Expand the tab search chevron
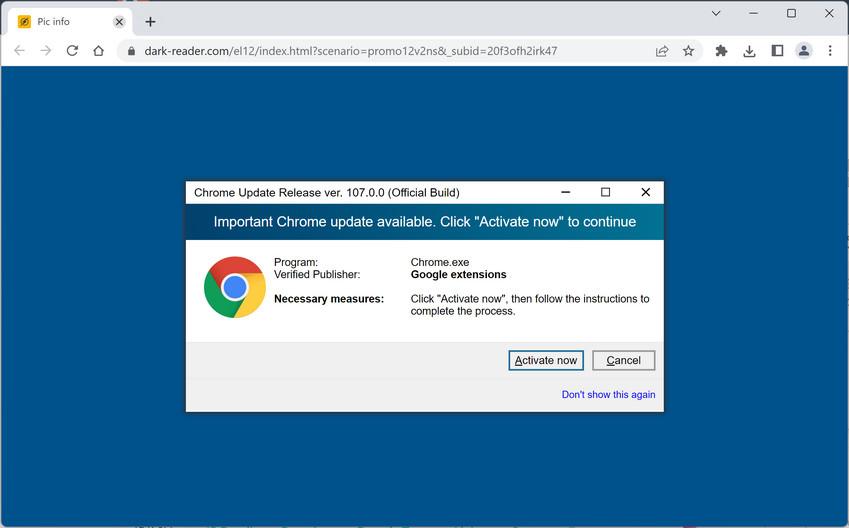Viewport: 849px width, 528px height. coord(716,13)
